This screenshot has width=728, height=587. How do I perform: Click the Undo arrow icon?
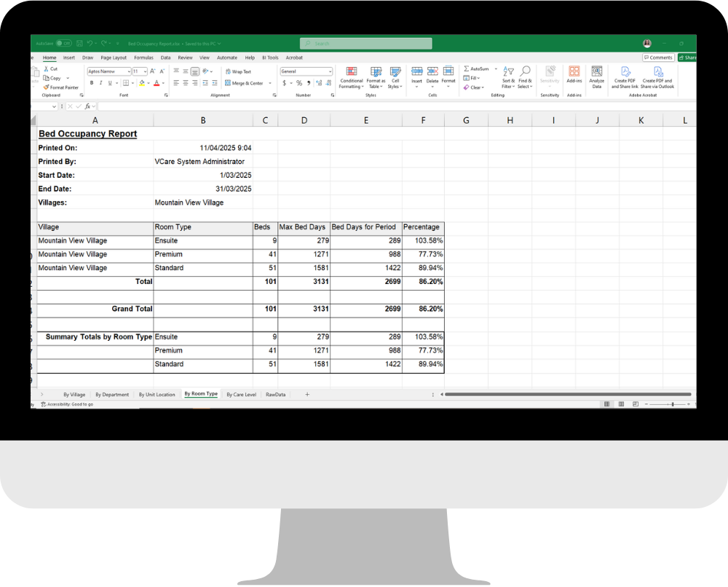point(90,43)
